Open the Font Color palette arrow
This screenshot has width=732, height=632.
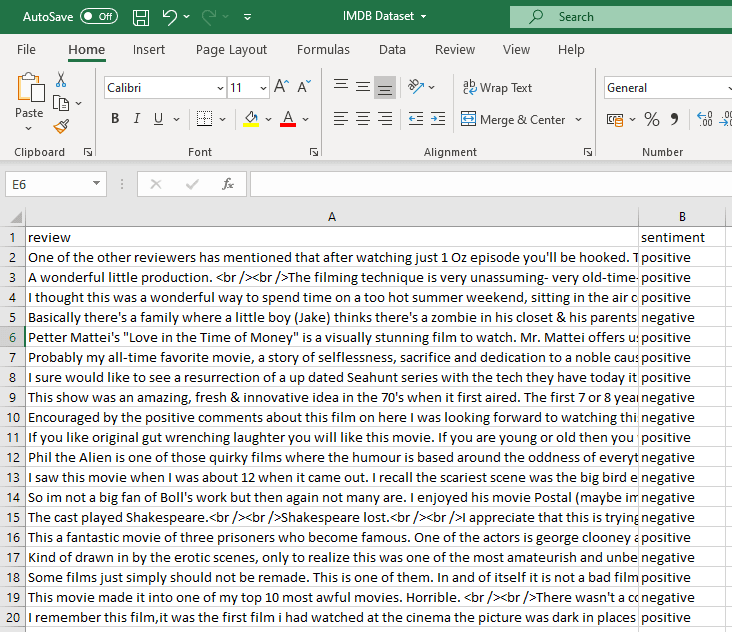coord(306,119)
